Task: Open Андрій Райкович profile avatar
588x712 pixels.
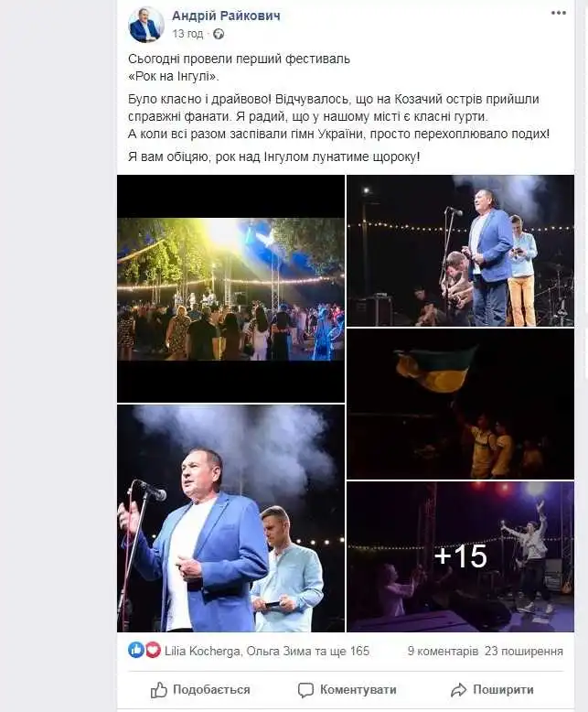Action: point(145,24)
